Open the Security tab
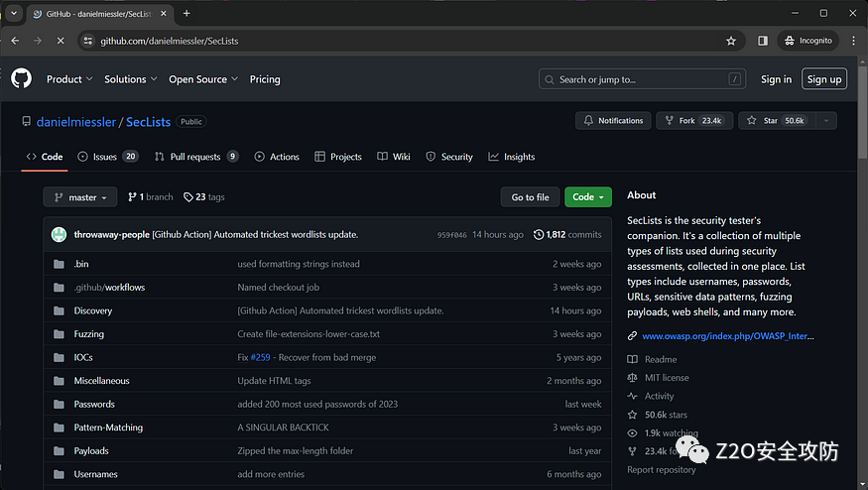This screenshot has height=490, width=868. pyautogui.click(x=449, y=157)
